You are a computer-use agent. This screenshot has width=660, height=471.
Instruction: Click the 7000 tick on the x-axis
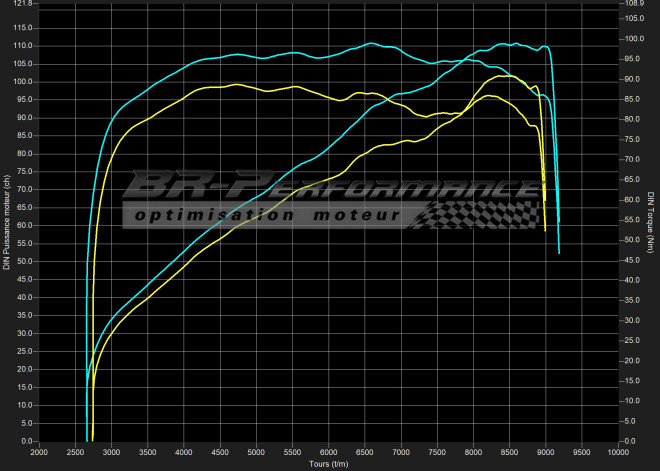401,452
